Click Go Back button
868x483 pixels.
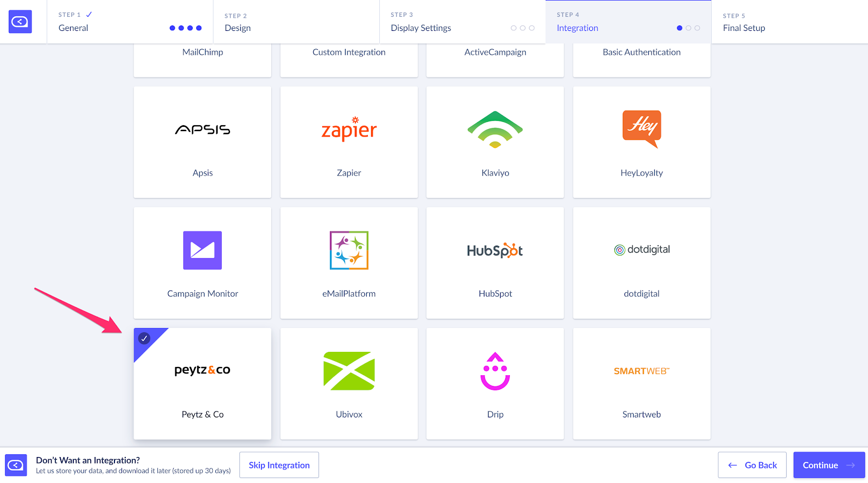752,465
